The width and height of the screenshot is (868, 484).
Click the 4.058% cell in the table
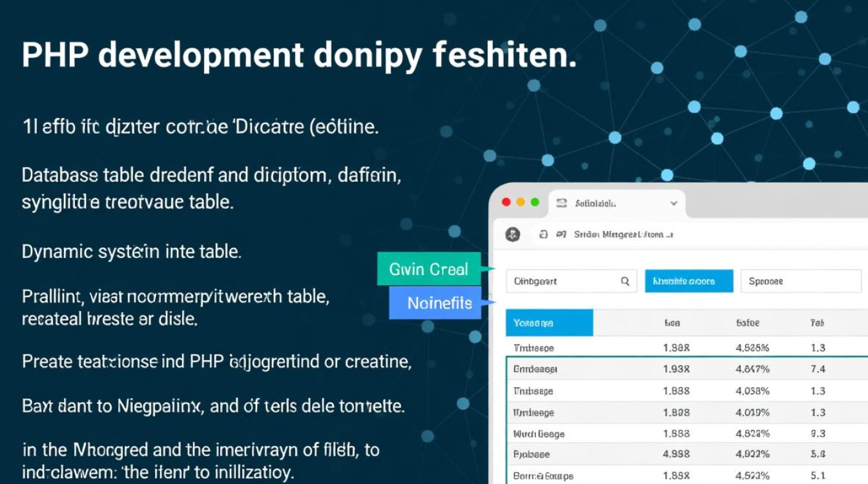[752, 391]
